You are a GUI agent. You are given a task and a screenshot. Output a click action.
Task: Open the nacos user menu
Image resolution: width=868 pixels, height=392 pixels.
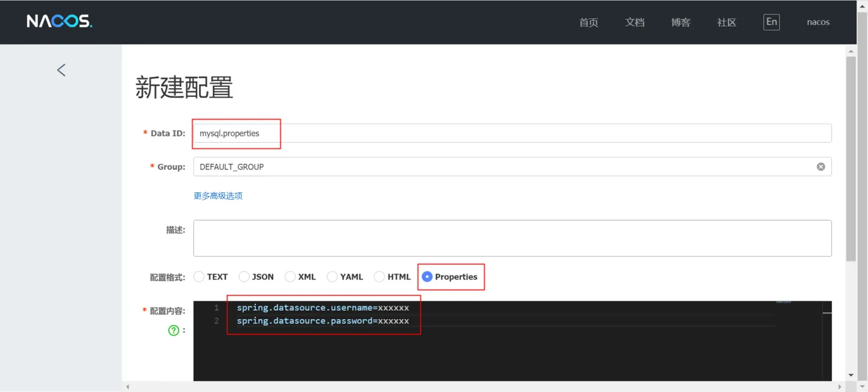pos(818,22)
